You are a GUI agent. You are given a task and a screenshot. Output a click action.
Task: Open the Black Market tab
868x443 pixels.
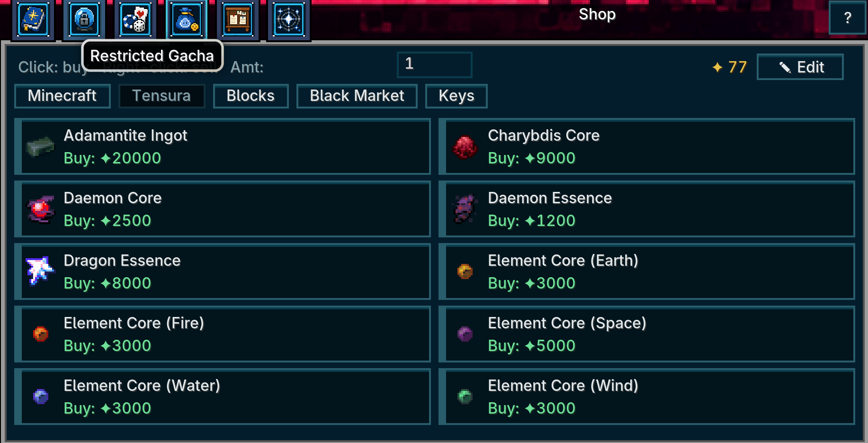357,96
